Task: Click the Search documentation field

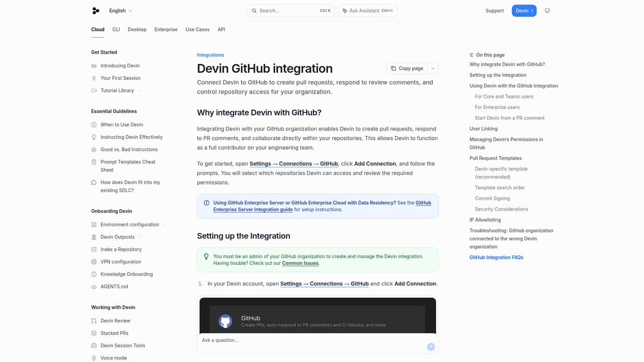Action: click(291, 11)
